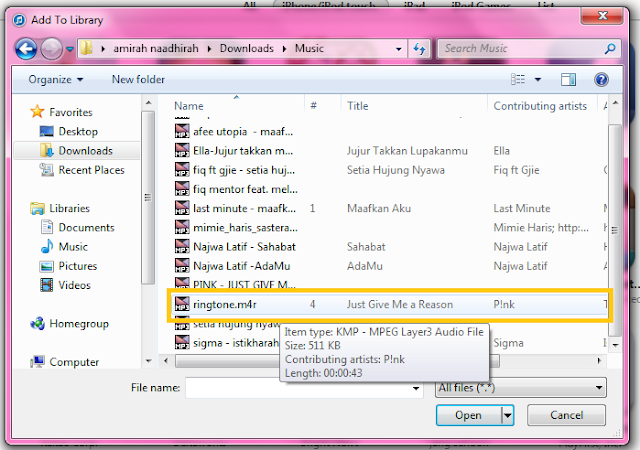Click the Refresh button beside address bar

coord(419,49)
